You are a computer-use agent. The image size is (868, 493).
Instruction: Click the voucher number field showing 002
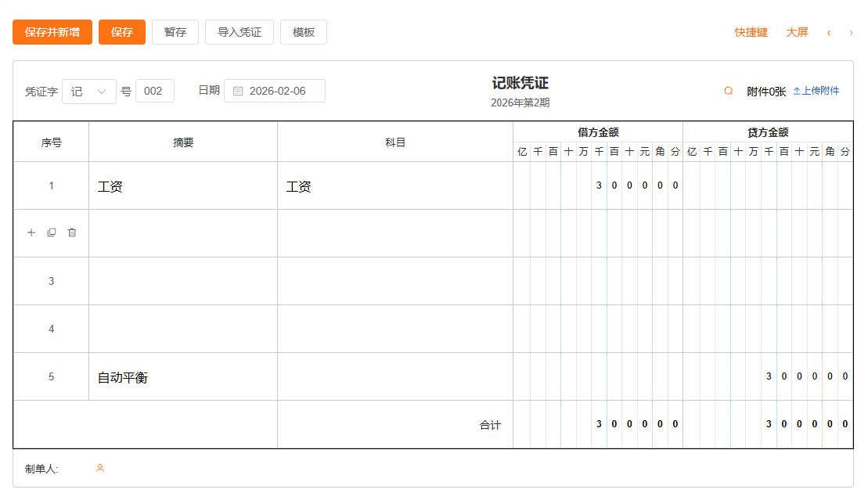pyautogui.click(x=154, y=91)
